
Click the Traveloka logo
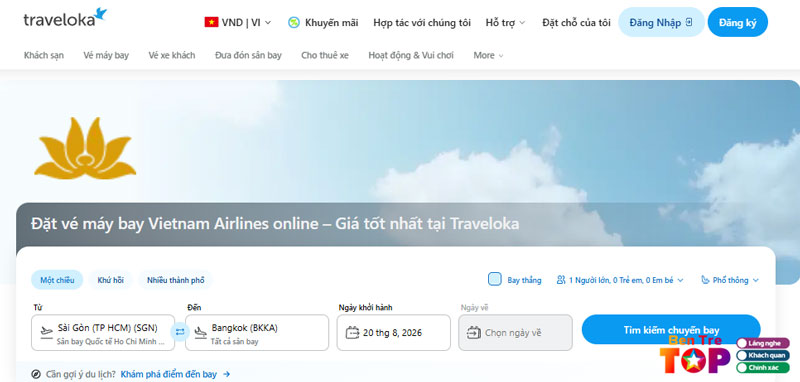pos(65,18)
